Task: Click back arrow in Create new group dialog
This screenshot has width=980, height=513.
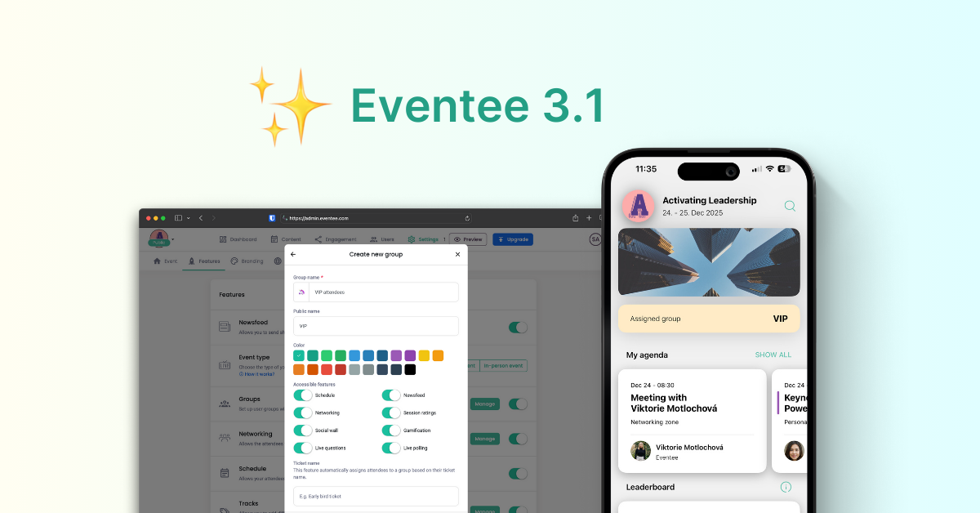Action: click(x=293, y=254)
